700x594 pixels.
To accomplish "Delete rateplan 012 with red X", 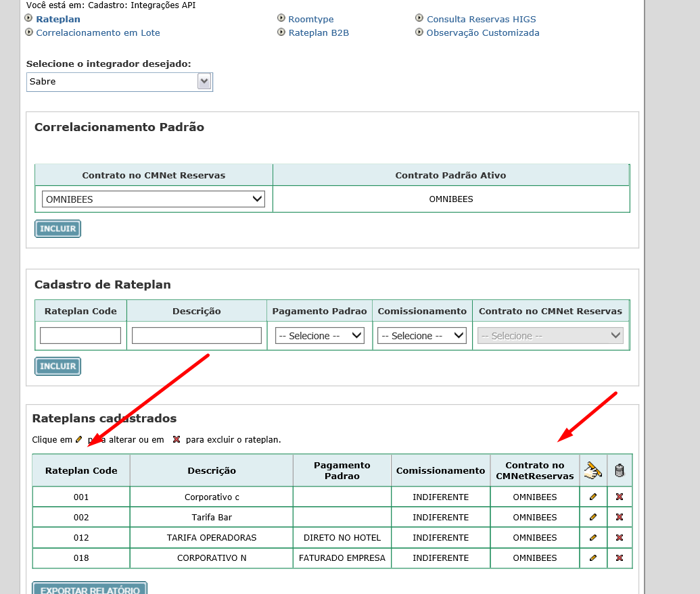I will point(620,537).
